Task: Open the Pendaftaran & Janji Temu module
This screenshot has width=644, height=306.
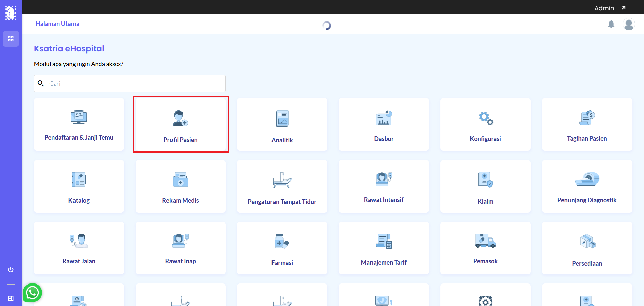Action: [79, 124]
